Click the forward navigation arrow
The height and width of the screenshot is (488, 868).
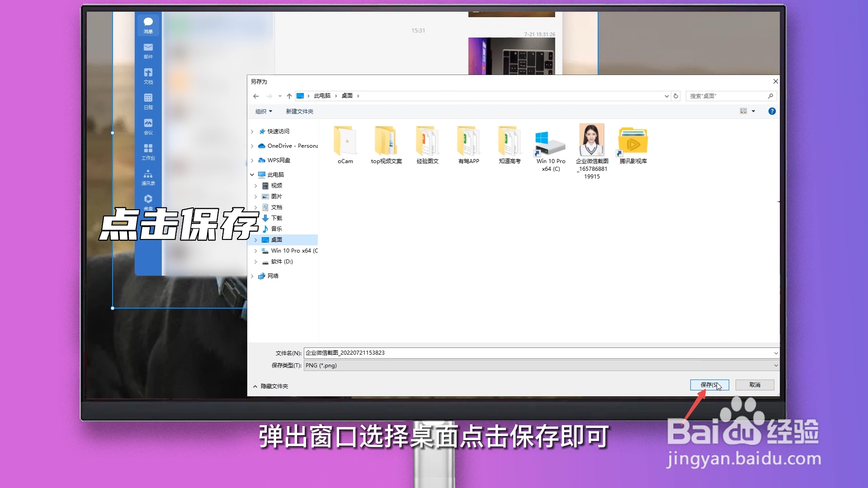tap(269, 96)
